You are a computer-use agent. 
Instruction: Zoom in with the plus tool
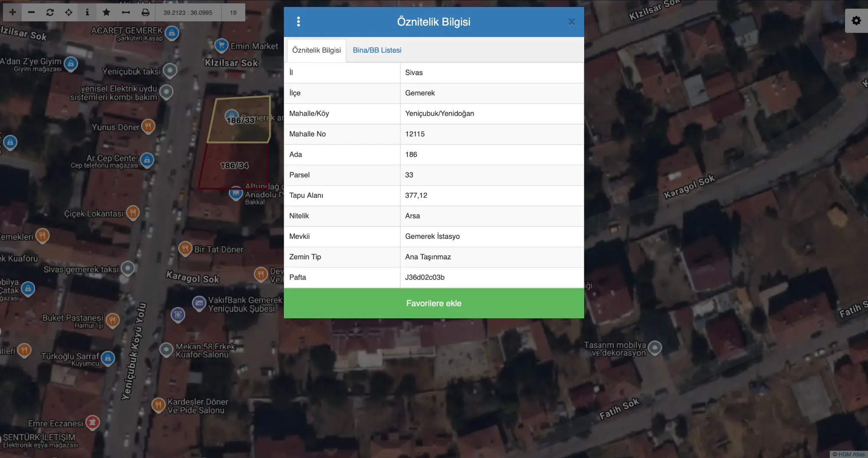tap(13, 12)
